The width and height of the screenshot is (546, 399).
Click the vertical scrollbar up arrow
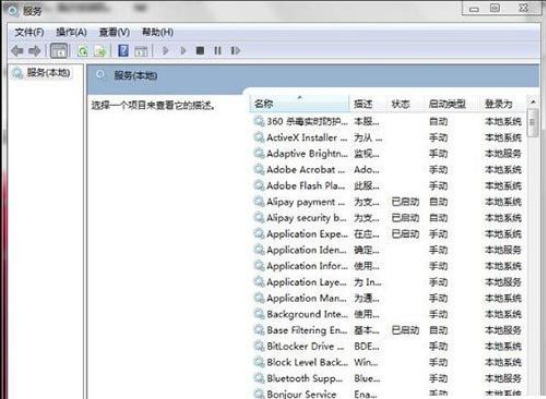point(533,102)
